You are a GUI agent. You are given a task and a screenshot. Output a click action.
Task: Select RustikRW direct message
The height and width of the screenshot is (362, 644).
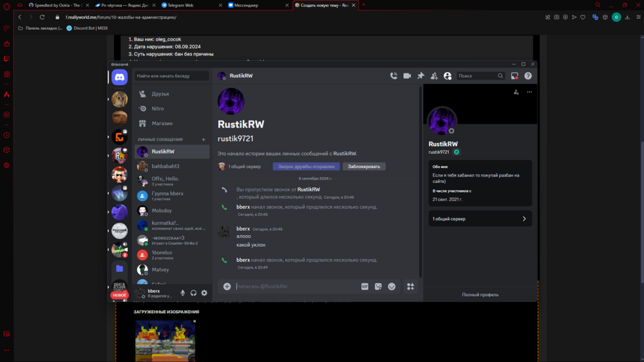click(x=172, y=151)
